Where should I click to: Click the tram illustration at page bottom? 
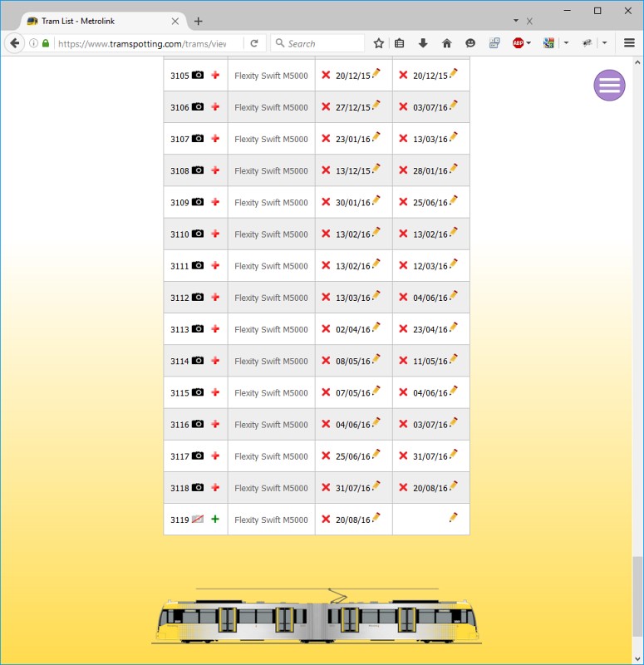click(317, 616)
